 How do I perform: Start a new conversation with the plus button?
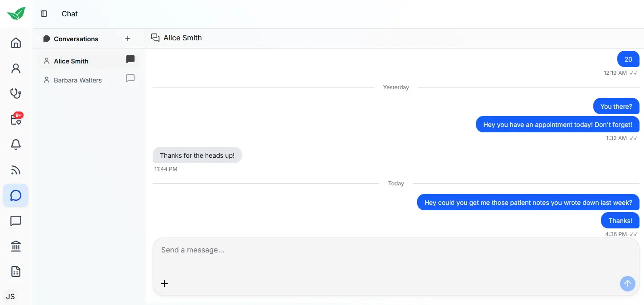tap(128, 39)
